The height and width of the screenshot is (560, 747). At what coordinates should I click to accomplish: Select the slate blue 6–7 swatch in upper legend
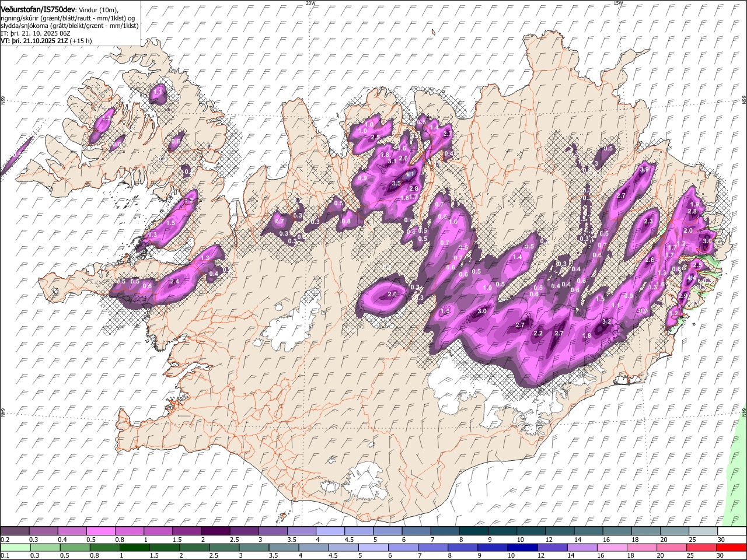tap(416, 531)
